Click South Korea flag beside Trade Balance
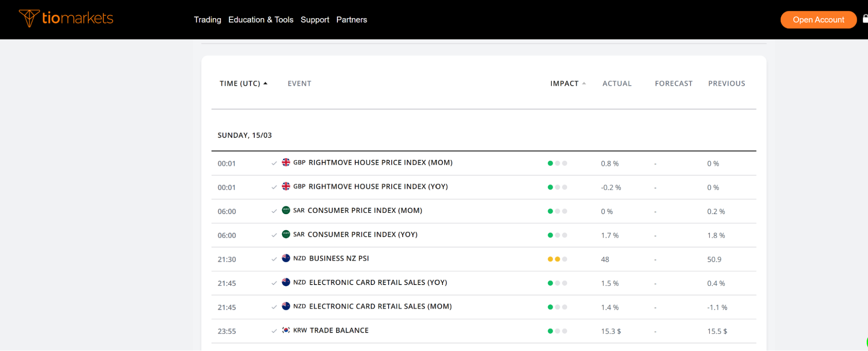 coord(286,330)
